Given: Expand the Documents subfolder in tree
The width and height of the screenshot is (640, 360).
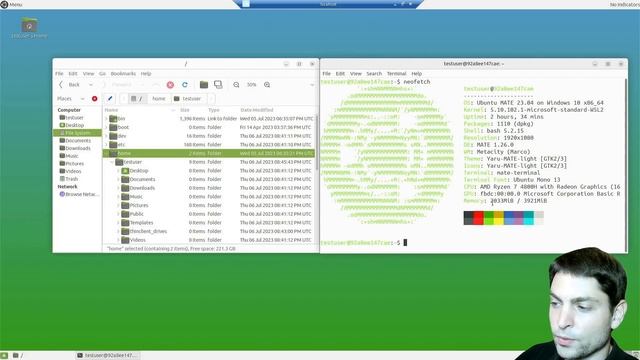Looking at the screenshot, I should click(x=118, y=179).
